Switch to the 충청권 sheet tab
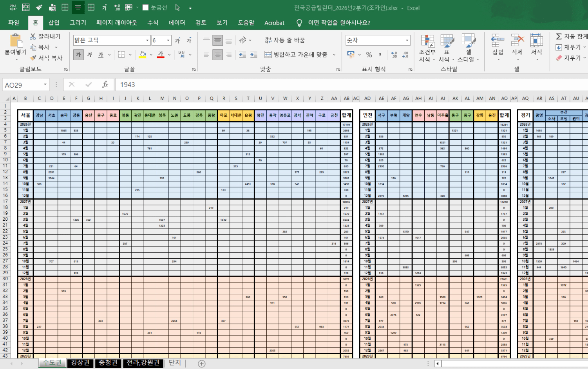The height and width of the screenshot is (369, 588). tap(108, 363)
